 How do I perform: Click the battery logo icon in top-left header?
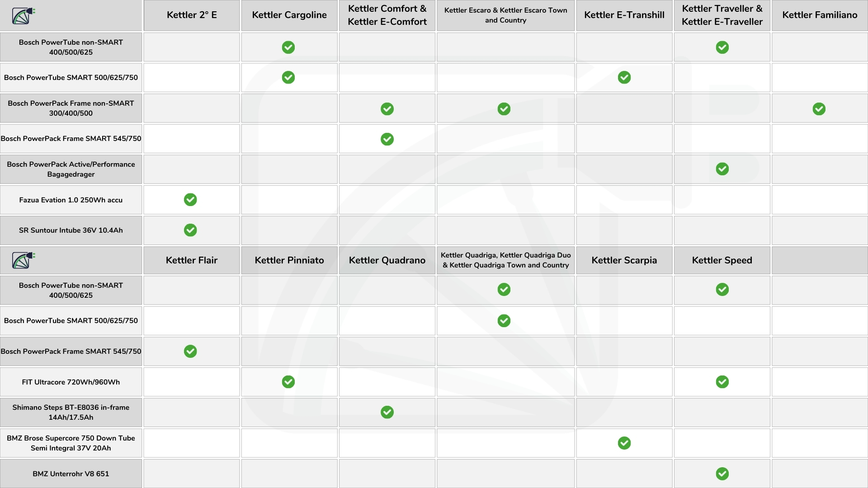coord(24,16)
